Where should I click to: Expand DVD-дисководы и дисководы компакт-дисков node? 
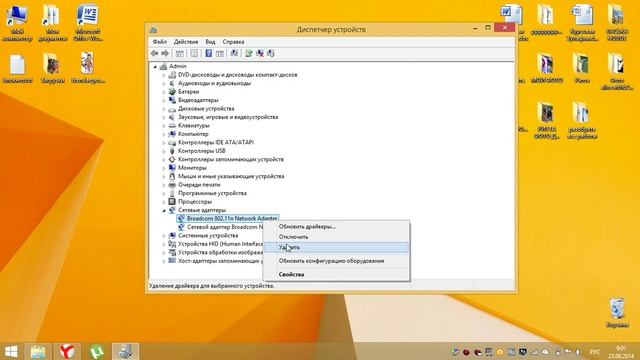click(164, 75)
